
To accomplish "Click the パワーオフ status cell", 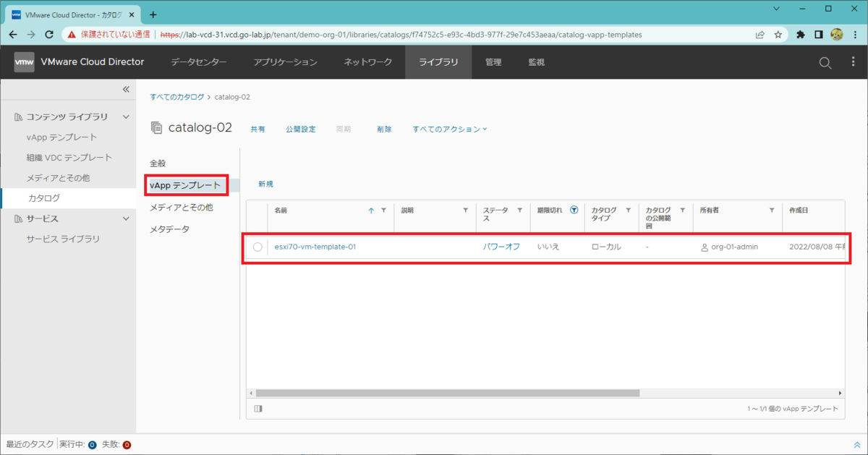I will click(501, 247).
